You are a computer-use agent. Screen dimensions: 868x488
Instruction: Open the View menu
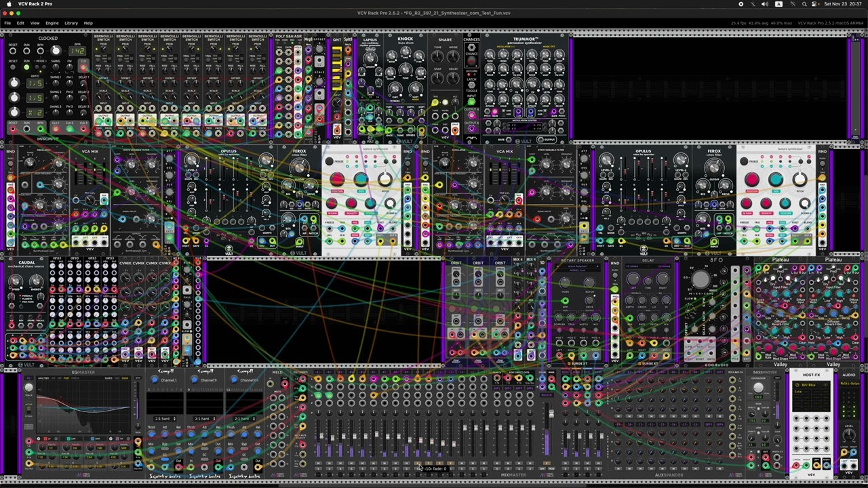click(35, 23)
